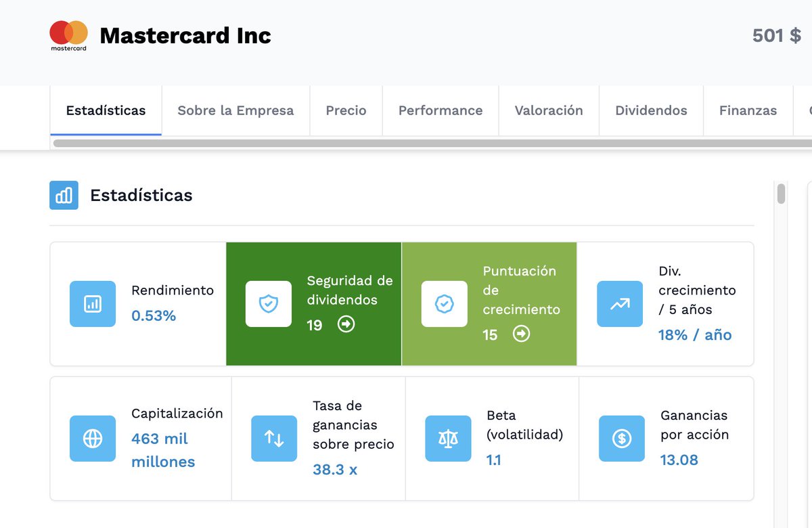Click the Mastercard Inc title
The width and height of the screenshot is (812, 528).
(185, 35)
